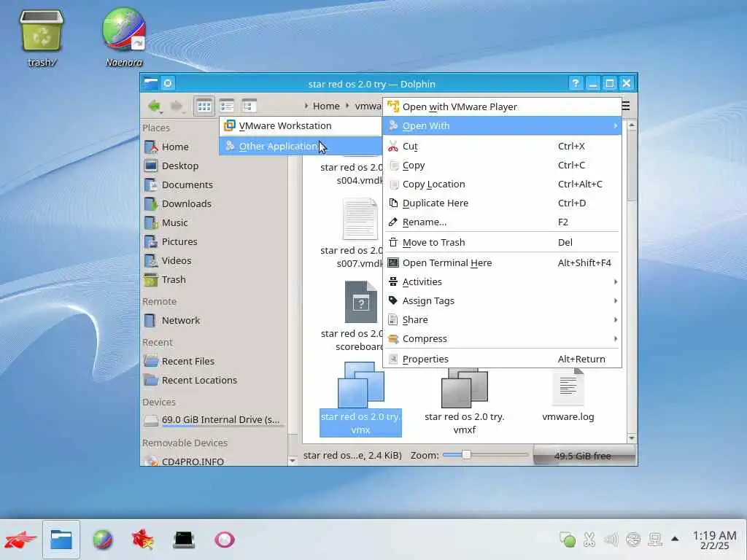Viewport: 747px width, 560px height.
Task: Select the star red os 2.0 try.vmx file
Action: (x=360, y=399)
